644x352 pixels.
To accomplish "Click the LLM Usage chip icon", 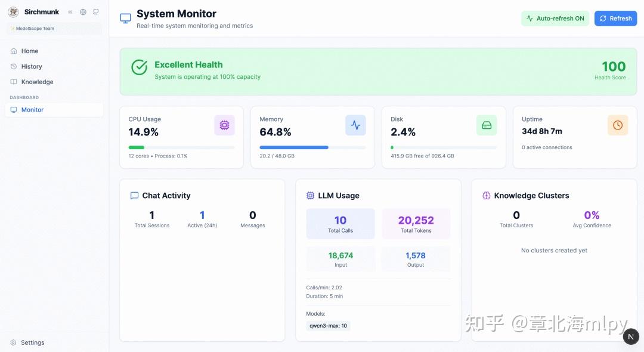I will [x=310, y=196].
